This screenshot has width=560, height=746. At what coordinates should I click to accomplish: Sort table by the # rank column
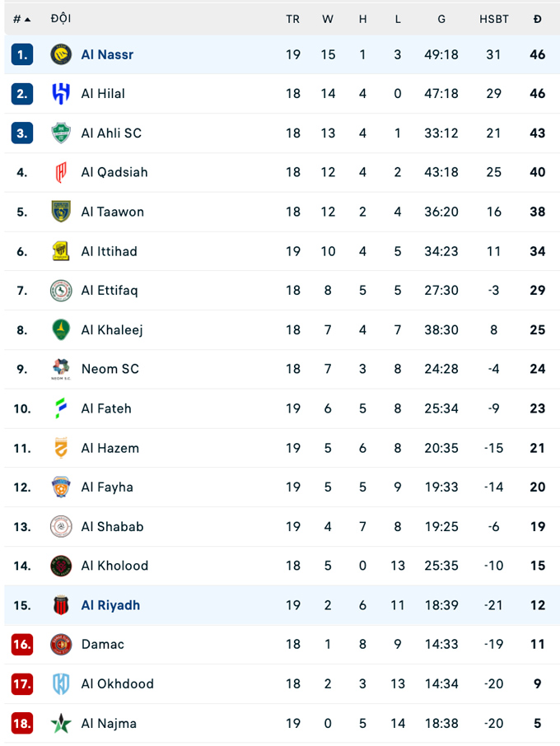tap(21, 19)
